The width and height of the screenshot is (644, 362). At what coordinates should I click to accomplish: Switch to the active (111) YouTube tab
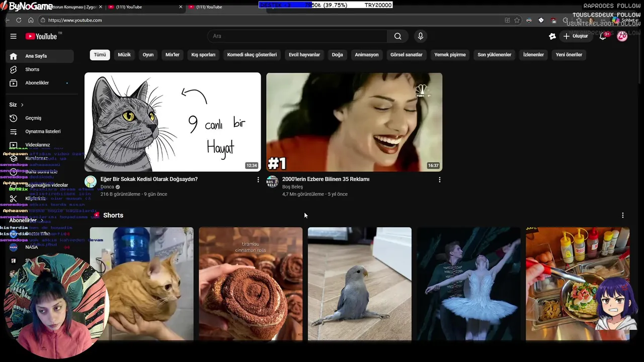point(226,7)
